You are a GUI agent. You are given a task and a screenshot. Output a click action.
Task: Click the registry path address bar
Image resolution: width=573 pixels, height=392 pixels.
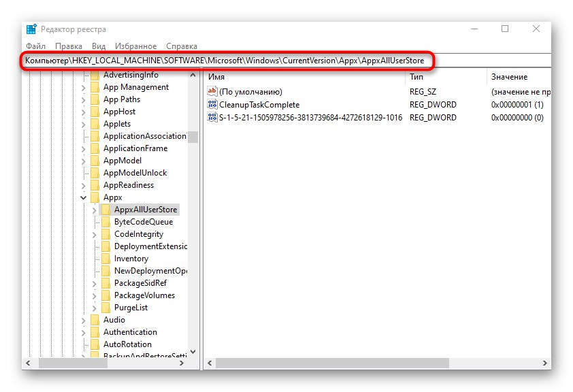(x=287, y=61)
